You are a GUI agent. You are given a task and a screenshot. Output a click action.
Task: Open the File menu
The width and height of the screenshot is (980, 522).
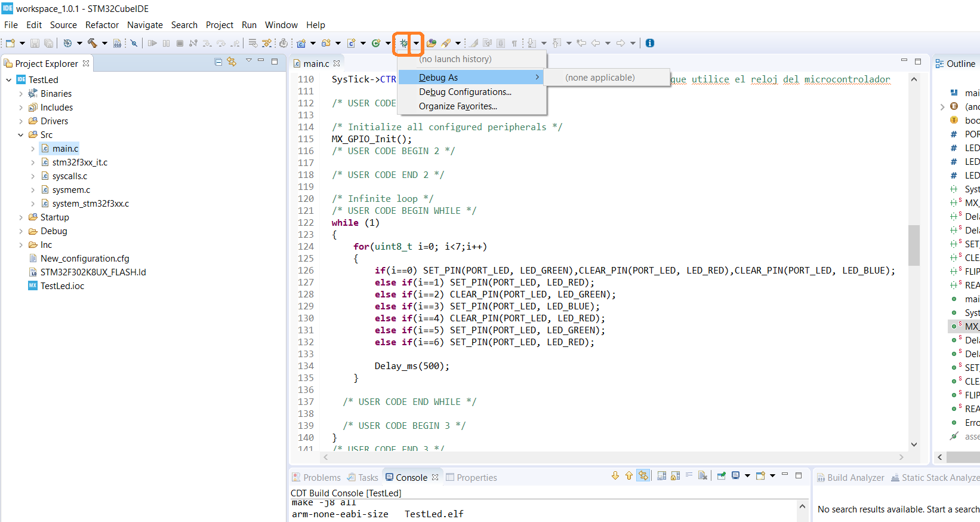pyautogui.click(x=11, y=25)
